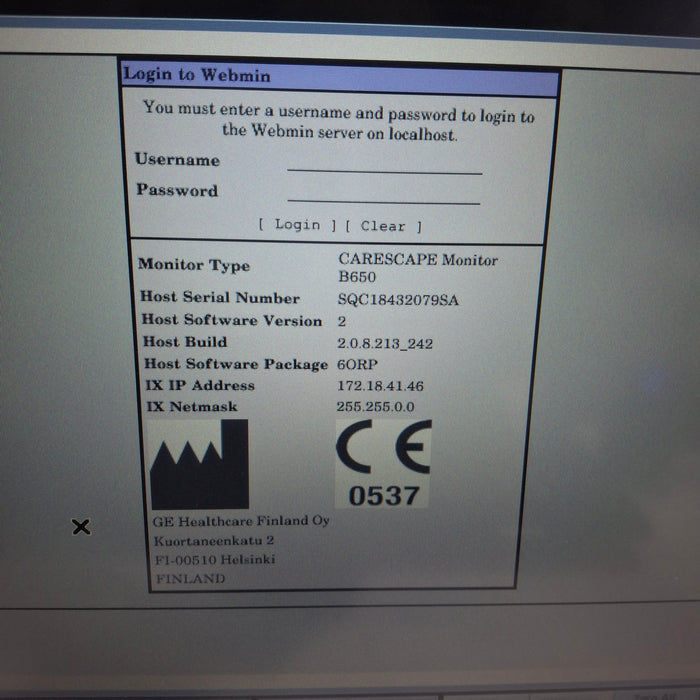Click the 'Username' label
This screenshot has height=700, width=700.
coord(177,159)
